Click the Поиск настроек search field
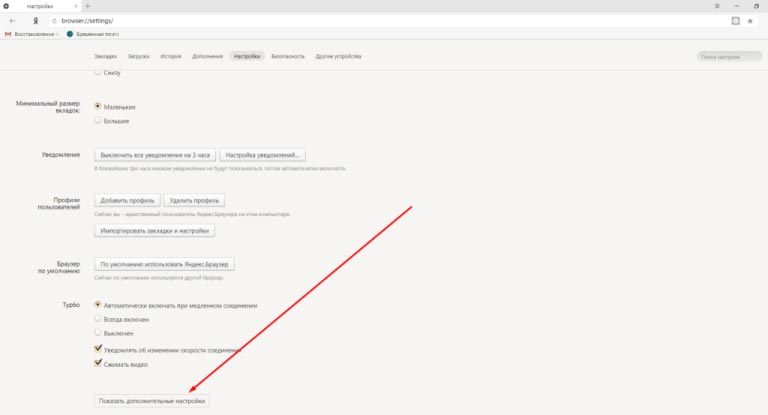This screenshot has width=768, height=415. [729, 57]
